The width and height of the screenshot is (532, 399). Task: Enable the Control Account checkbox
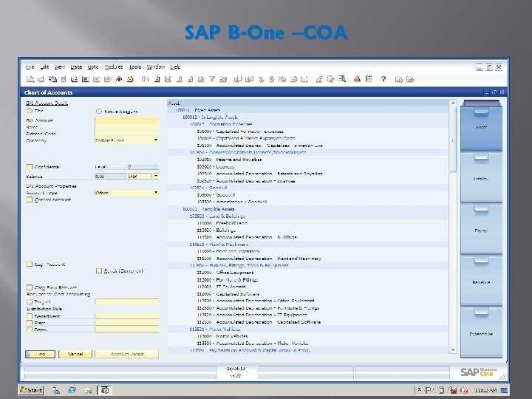pos(30,199)
